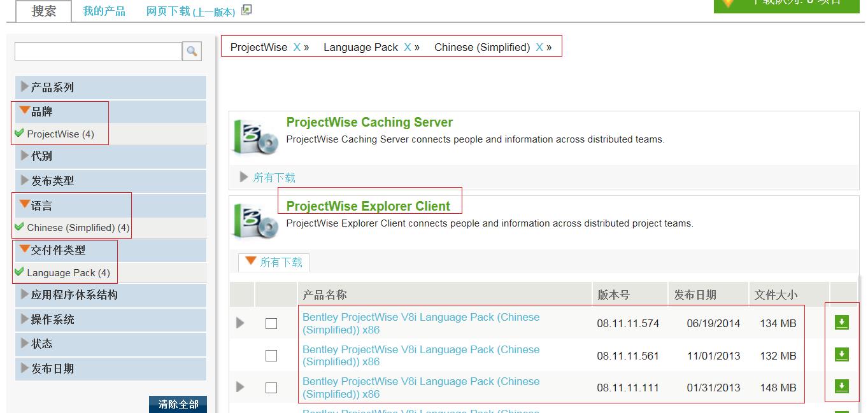This screenshot has width=868, height=413.
Task: Open the 网页下载 (上一版本) tab
Action: click(190, 11)
